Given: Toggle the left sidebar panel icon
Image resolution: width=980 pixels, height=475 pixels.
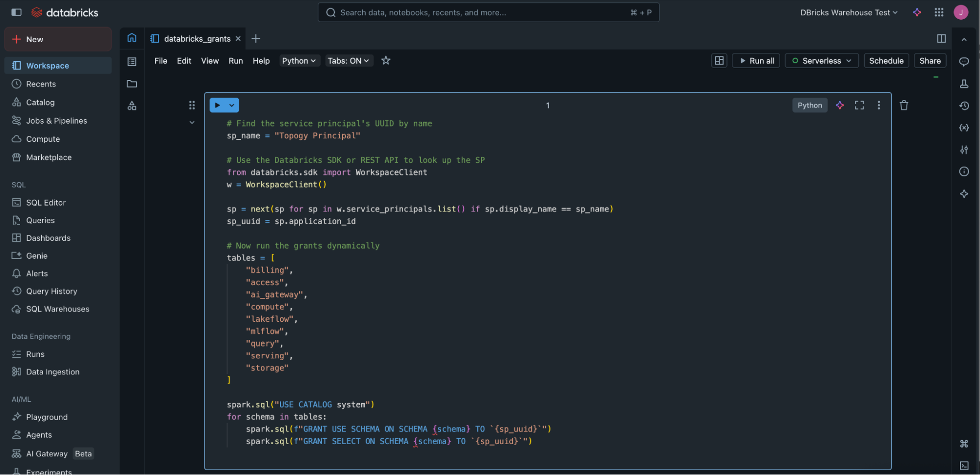Looking at the screenshot, I should click(16, 12).
